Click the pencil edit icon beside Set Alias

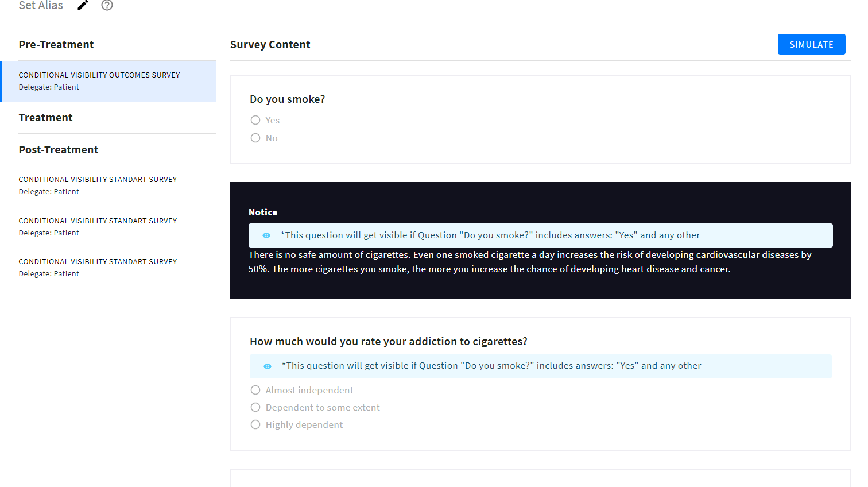tap(83, 6)
